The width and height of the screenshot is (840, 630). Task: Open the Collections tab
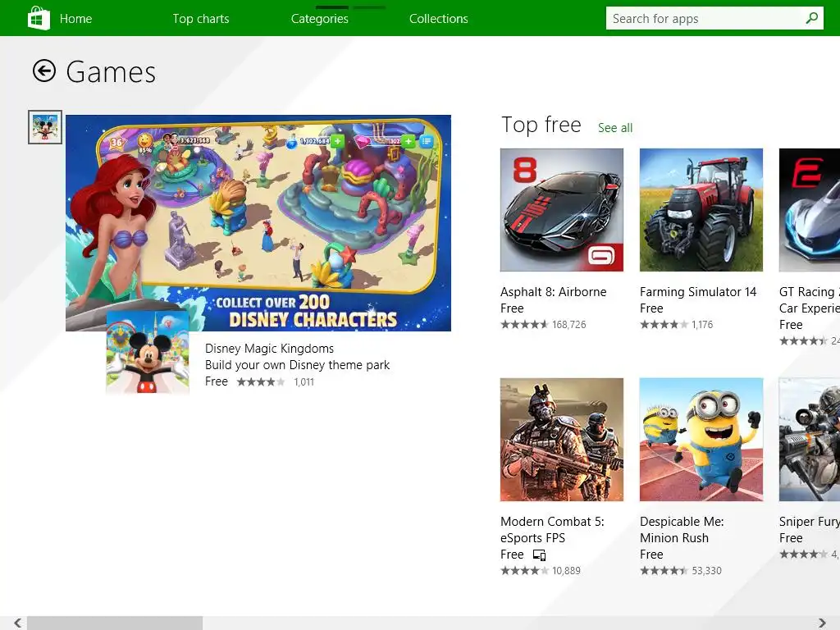click(439, 19)
